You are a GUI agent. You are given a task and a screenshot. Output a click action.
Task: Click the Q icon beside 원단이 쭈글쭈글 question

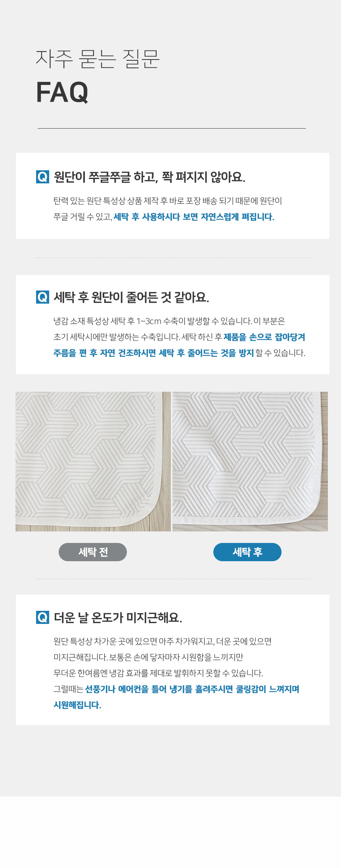42,177
